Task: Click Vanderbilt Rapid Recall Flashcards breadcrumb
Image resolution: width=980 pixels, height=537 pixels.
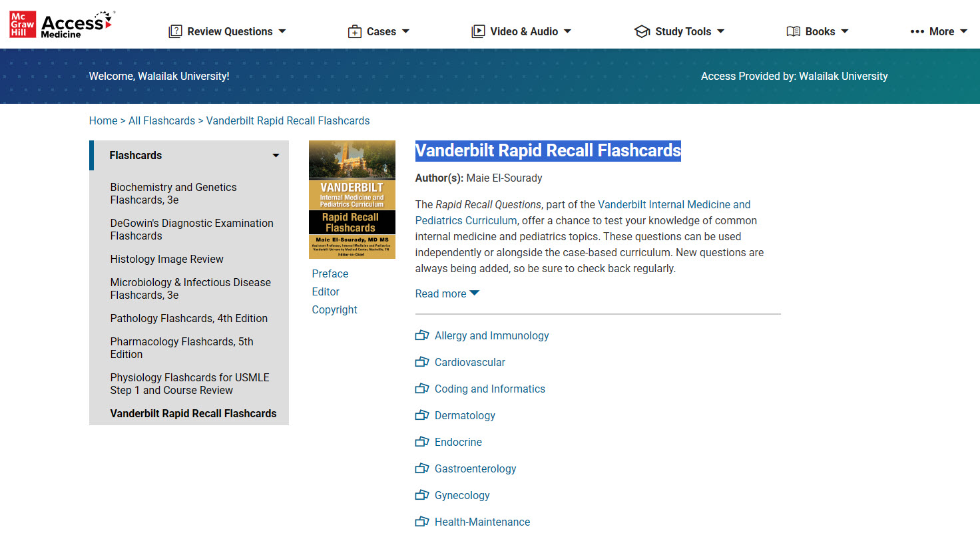Action: coord(288,120)
